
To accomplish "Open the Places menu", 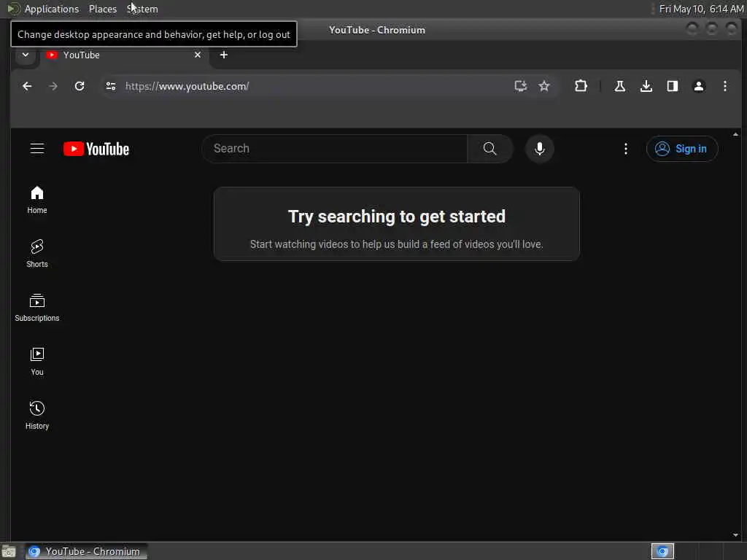I will click(102, 9).
